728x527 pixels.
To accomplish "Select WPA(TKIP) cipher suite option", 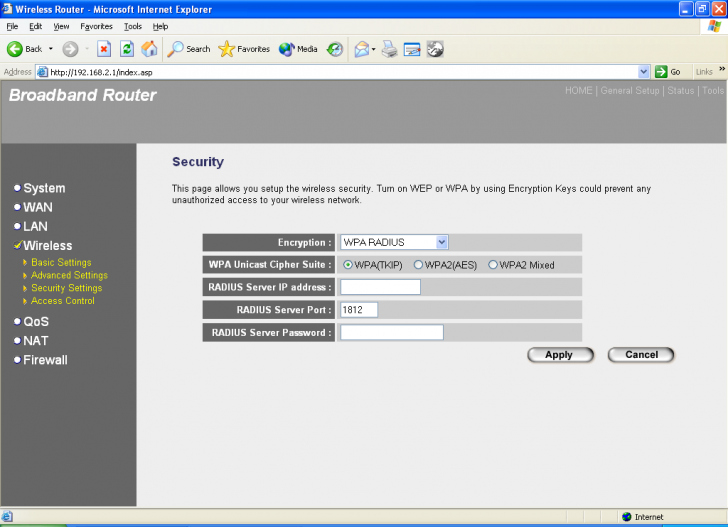I will point(348,265).
